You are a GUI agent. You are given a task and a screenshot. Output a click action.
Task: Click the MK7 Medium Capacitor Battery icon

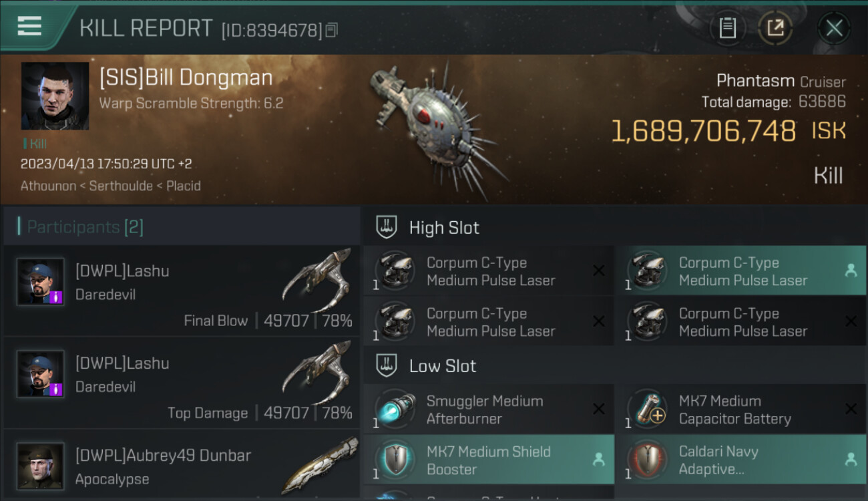click(x=647, y=409)
